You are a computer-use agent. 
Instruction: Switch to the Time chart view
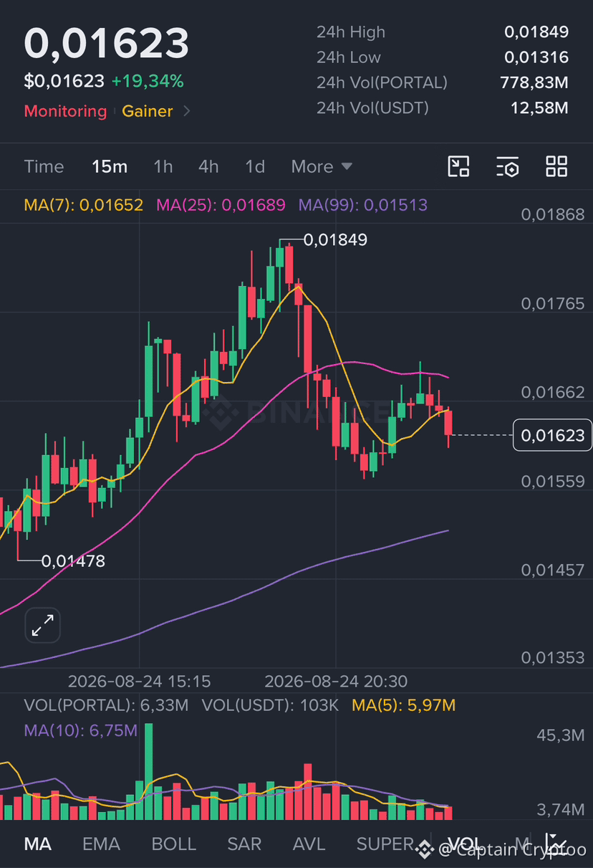[44, 167]
